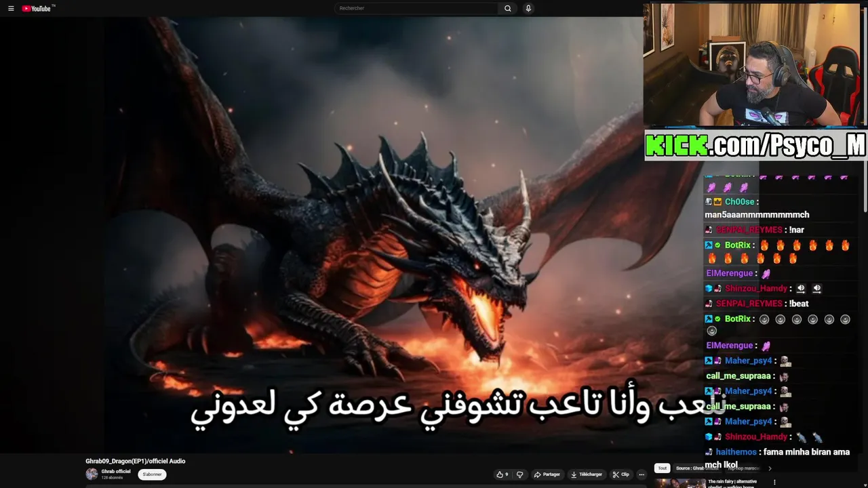Click the Clip scissors button
The image size is (868, 488).
[x=620, y=474]
